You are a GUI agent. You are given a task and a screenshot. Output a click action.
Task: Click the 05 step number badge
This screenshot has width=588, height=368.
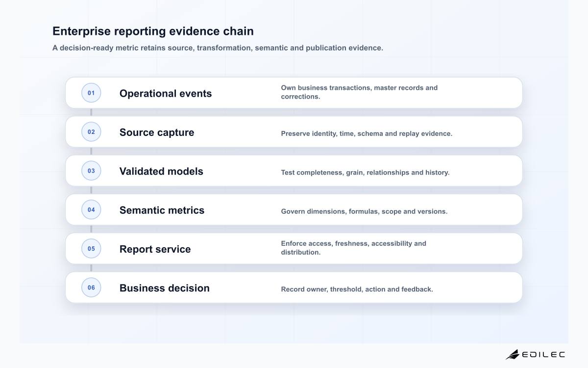pyautogui.click(x=91, y=248)
